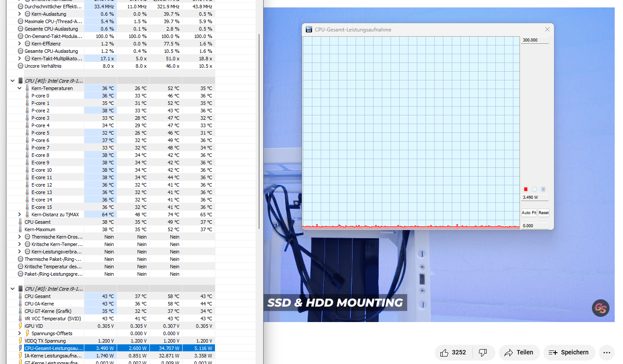Image resolution: width=623 pixels, height=364 pixels.
Task: Expand the Kern-Distanz zu TjMAX row
Action: [19, 215]
